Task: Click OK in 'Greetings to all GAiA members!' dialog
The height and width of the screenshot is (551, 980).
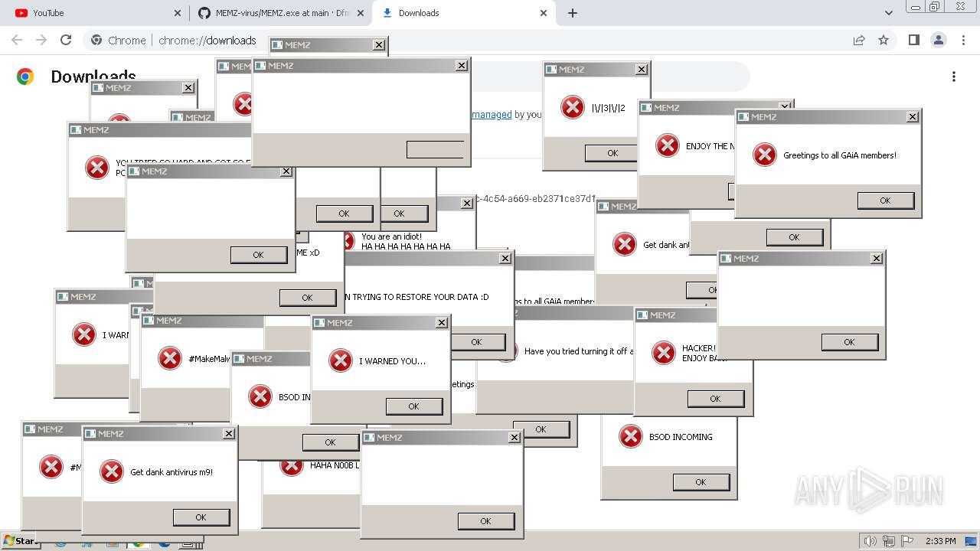Action: click(886, 201)
